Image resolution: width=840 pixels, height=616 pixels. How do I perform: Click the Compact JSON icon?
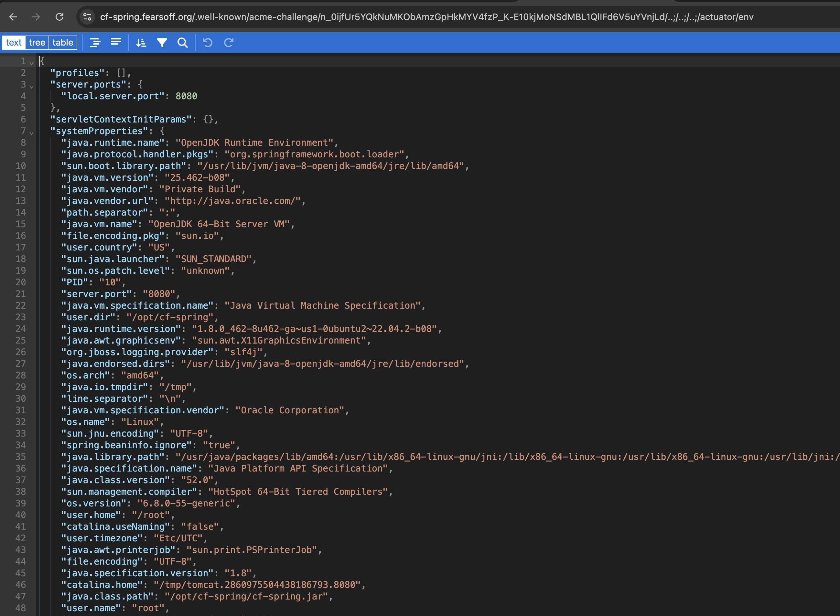tap(116, 43)
